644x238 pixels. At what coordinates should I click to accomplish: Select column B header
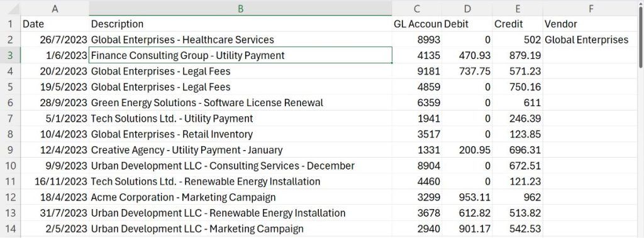coord(240,8)
